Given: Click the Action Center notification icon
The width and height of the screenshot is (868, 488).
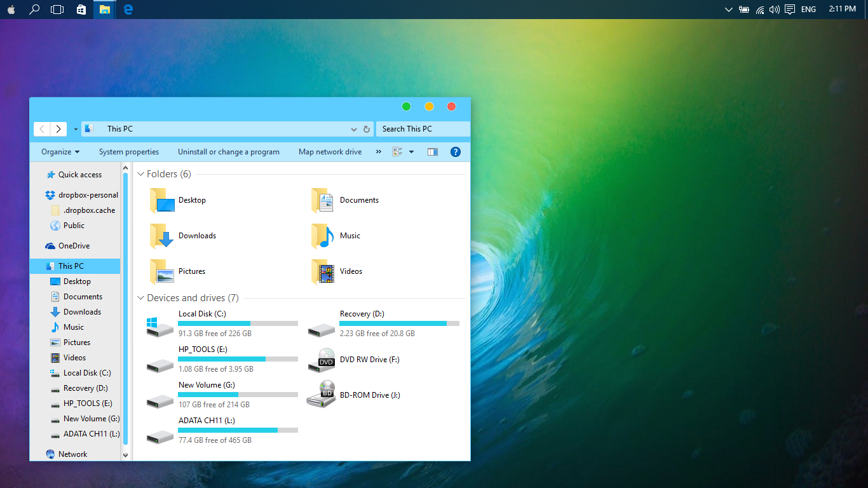Looking at the screenshot, I should 789,9.
